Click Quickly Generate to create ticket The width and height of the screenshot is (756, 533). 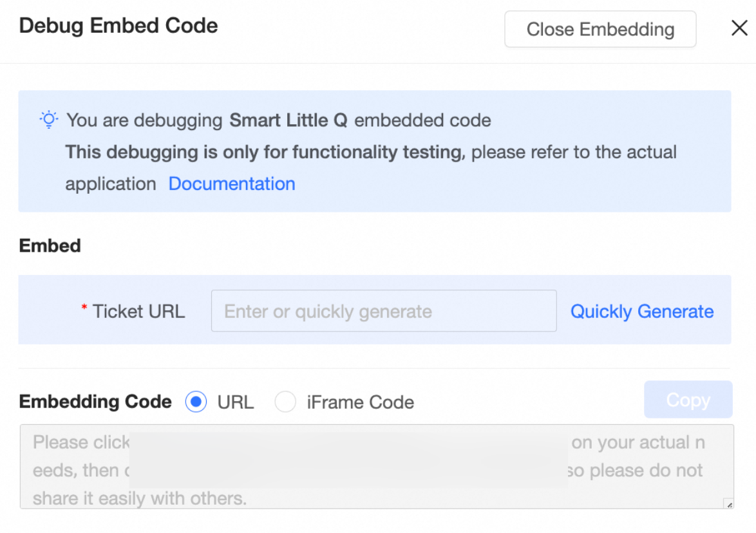(642, 312)
